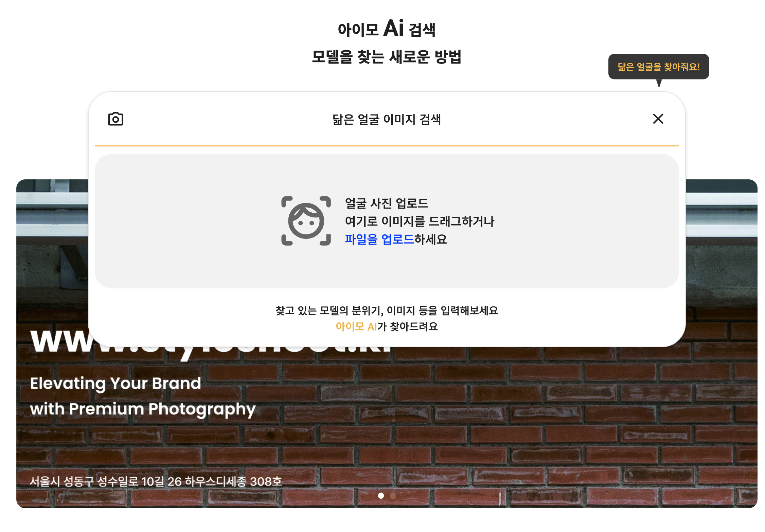Click the 찾고 있는 모델의 분위기 hint text
Viewport: 765px width, 532px height.
387,311
